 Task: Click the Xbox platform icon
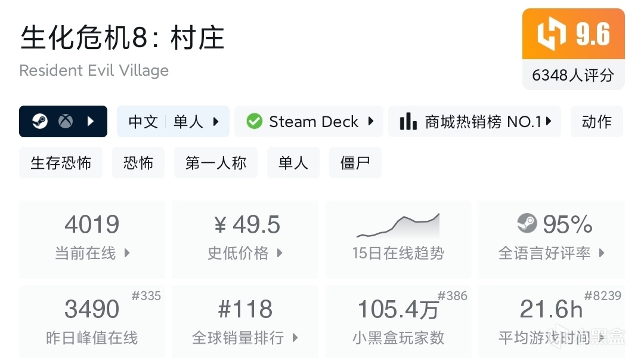[x=66, y=122]
